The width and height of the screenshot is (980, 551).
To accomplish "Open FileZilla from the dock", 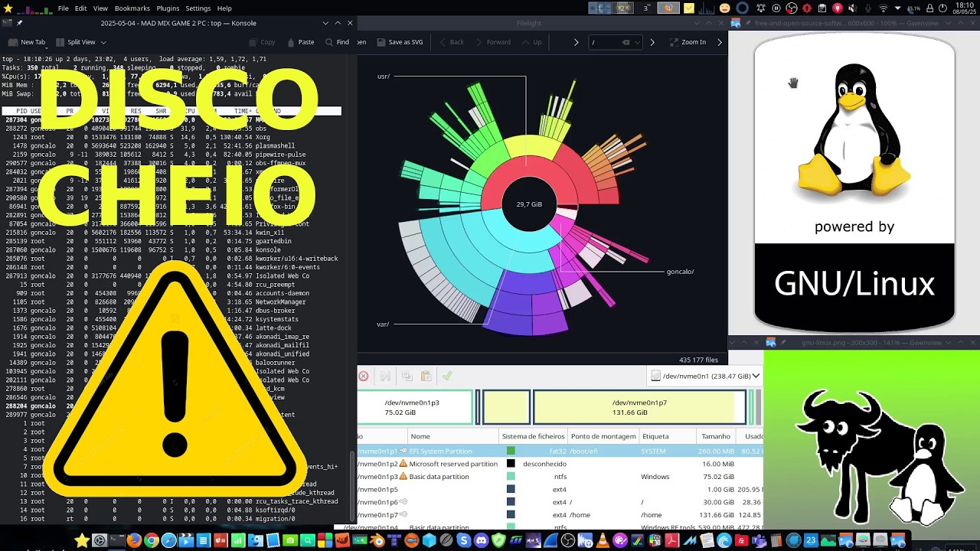I will click(741, 541).
